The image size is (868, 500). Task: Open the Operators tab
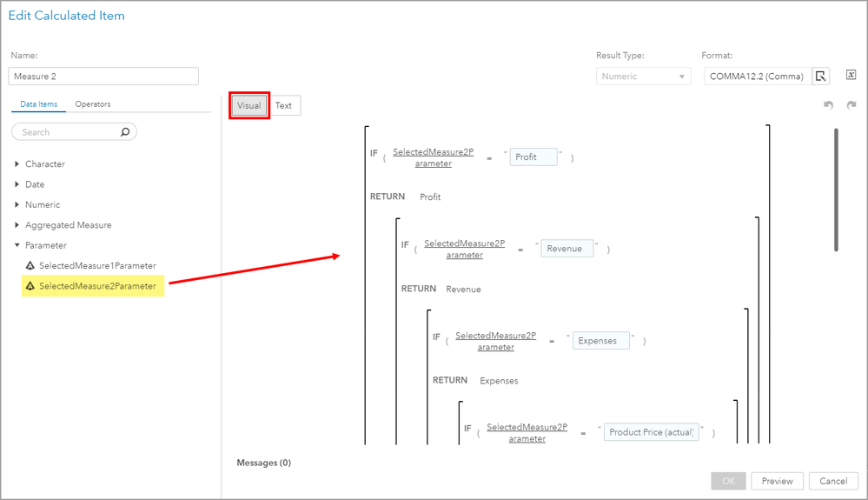point(92,104)
